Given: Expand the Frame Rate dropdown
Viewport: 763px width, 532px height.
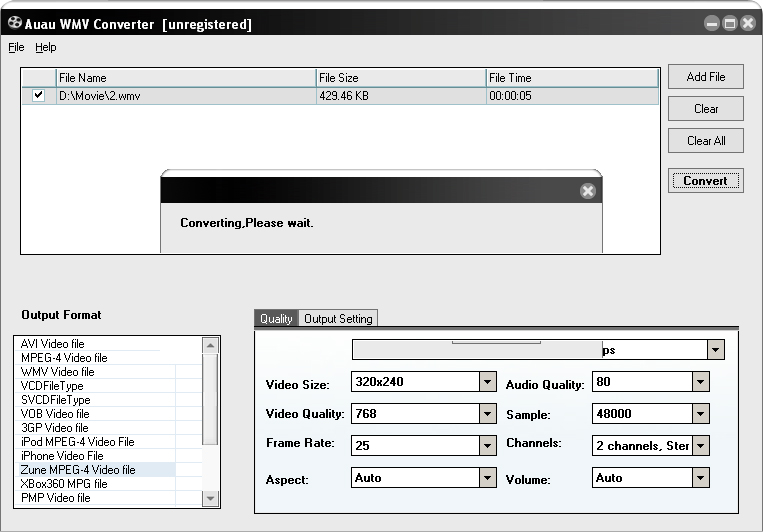Looking at the screenshot, I should click(487, 445).
